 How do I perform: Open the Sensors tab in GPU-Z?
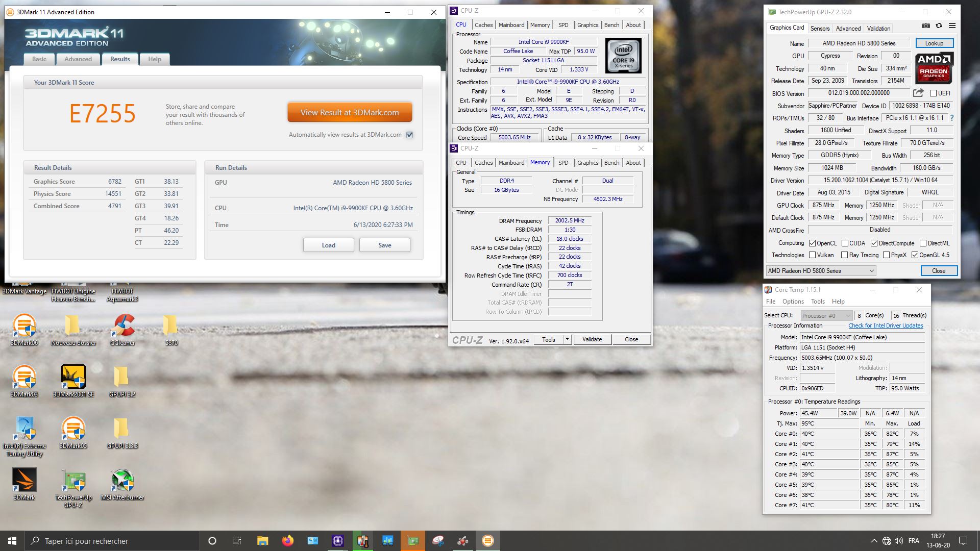tap(820, 29)
